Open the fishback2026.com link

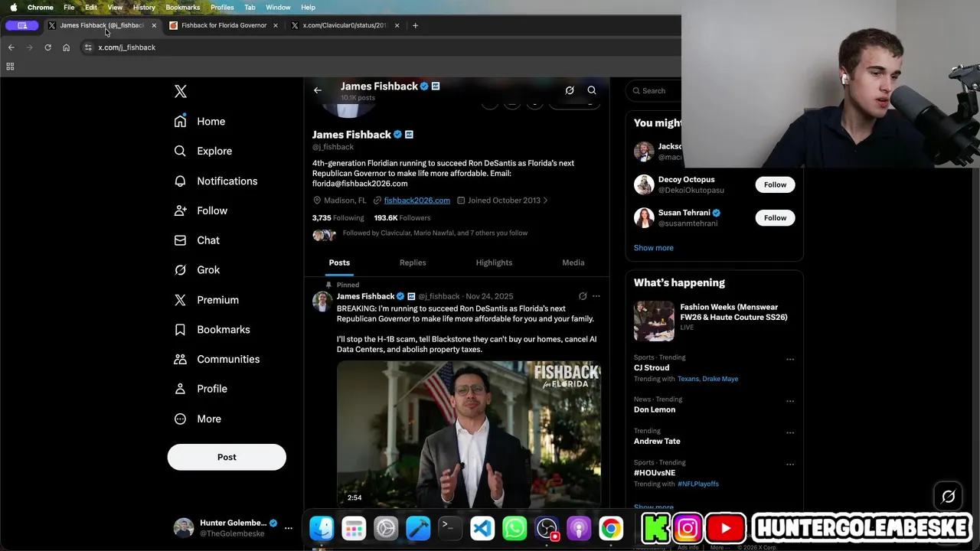(416, 201)
